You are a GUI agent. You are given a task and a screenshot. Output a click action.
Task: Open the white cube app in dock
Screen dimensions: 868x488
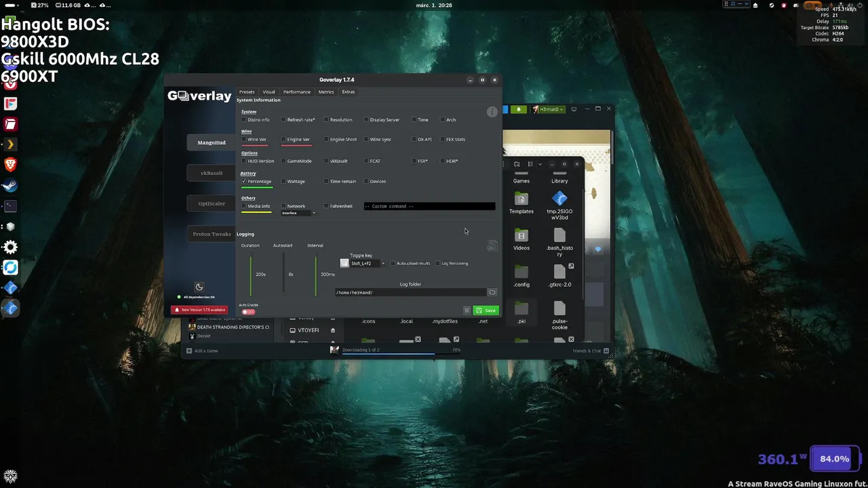(x=10, y=226)
